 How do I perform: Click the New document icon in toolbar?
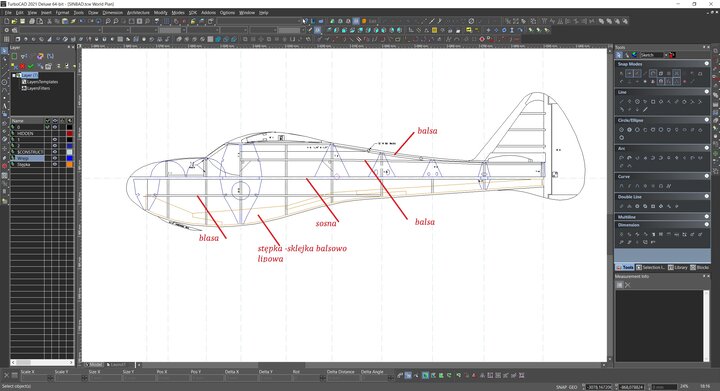7,21
